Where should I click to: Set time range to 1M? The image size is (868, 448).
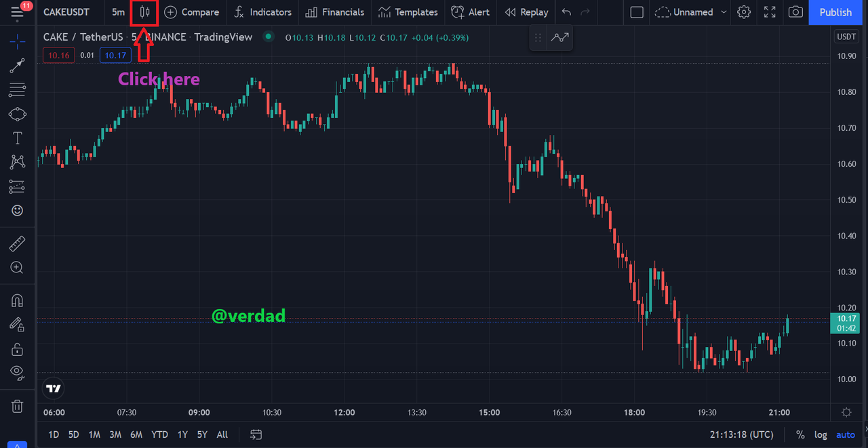click(x=94, y=434)
